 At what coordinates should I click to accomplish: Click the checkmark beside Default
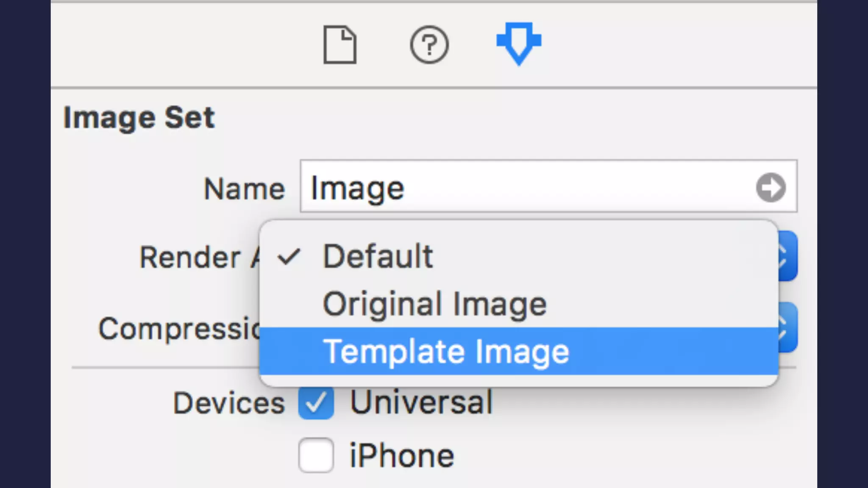289,256
